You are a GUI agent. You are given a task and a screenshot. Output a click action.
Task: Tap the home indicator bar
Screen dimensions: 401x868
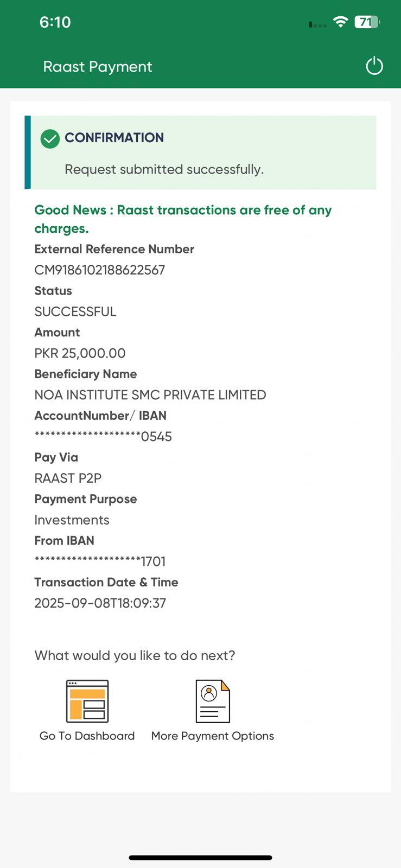pos(200,858)
